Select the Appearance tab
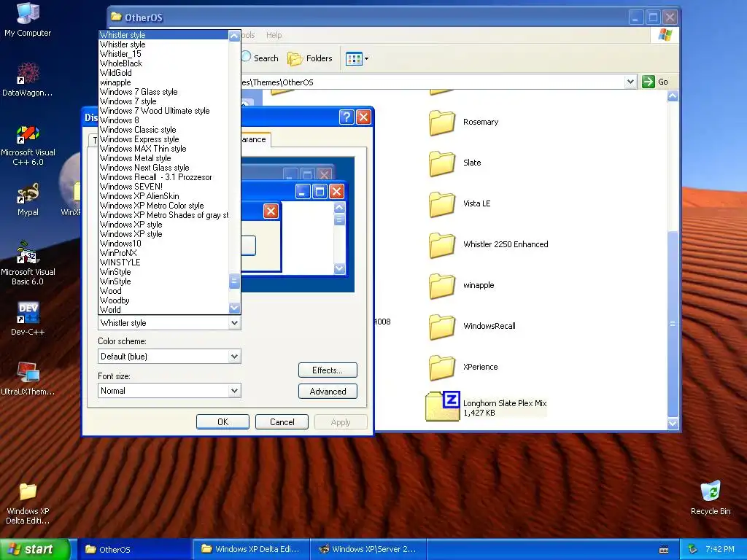This screenshot has width=747, height=560. tap(255, 139)
